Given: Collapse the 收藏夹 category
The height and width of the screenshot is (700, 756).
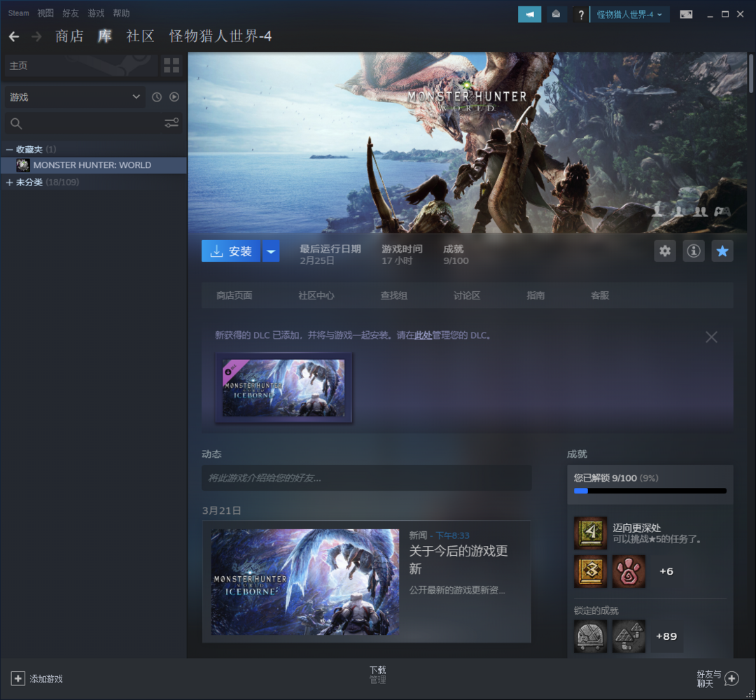Looking at the screenshot, I should [x=10, y=150].
